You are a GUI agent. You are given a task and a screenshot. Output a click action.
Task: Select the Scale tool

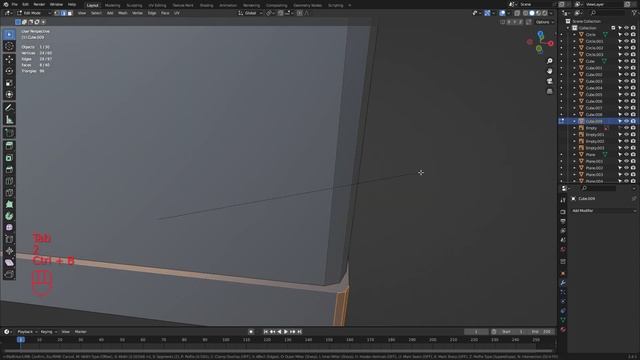pos(9,83)
